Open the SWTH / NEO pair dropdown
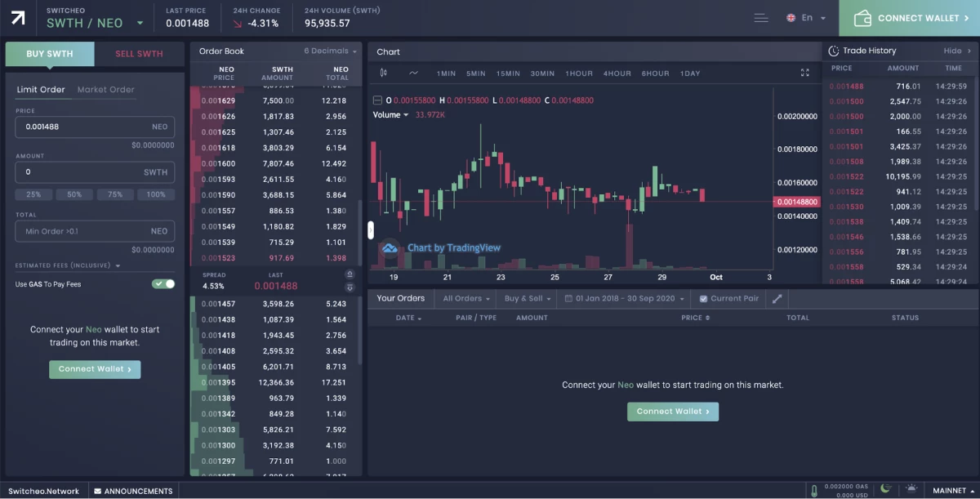This screenshot has width=980, height=499. pos(140,24)
